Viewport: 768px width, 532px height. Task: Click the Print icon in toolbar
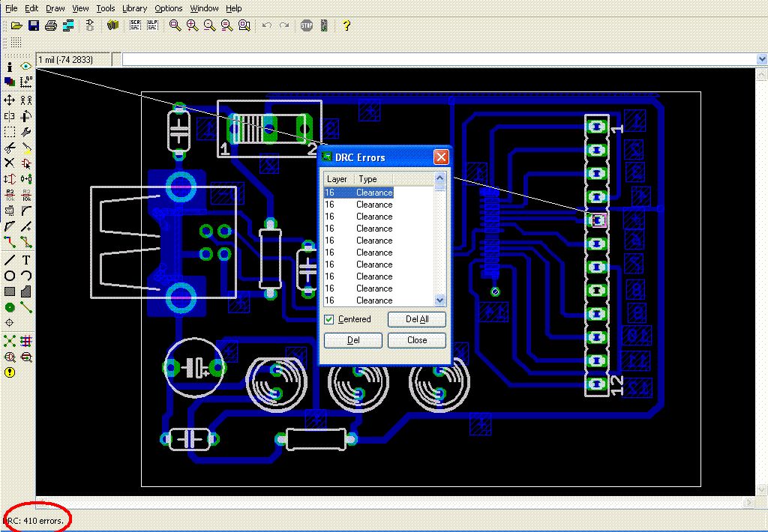[x=50, y=25]
